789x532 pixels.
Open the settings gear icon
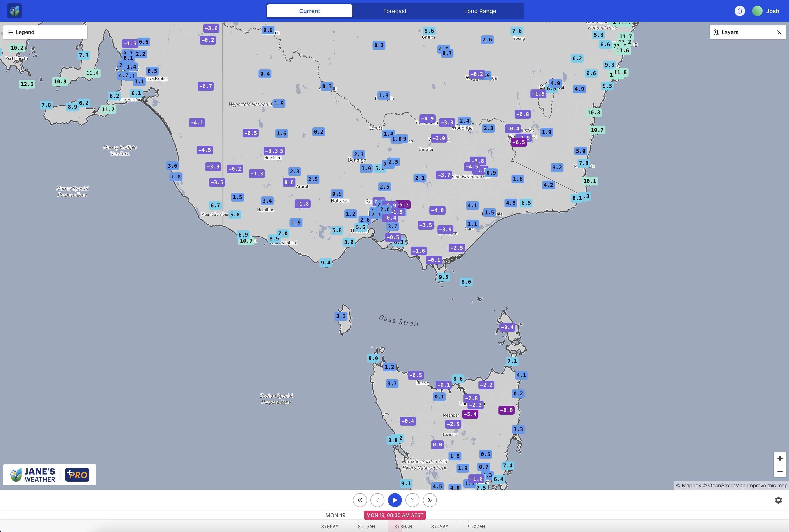click(779, 500)
